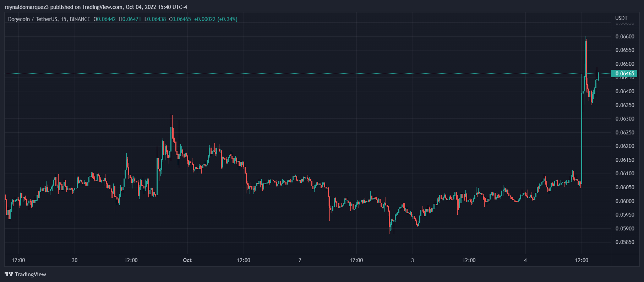Select the Dogecoin / TetherUS symbol title
644x282 pixels.
click(x=33, y=19)
